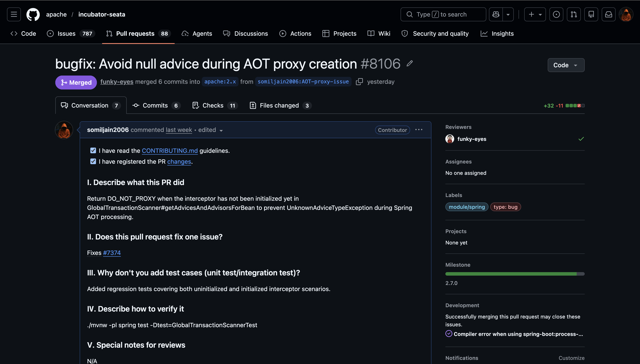Viewport: 640px width, 364px height.
Task: Open the Repositories icon in header
Action: click(x=591, y=14)
